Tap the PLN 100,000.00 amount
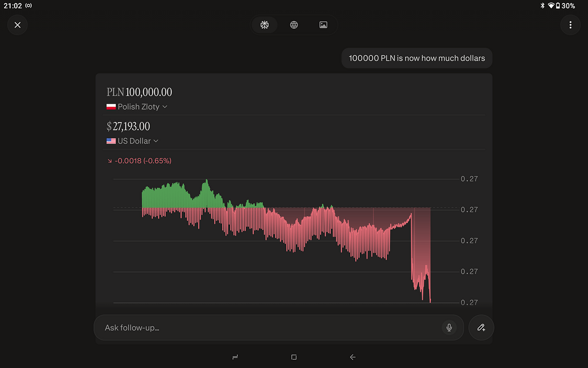The width and height of the screenshot is (588, 368). [x=139, y=92]
